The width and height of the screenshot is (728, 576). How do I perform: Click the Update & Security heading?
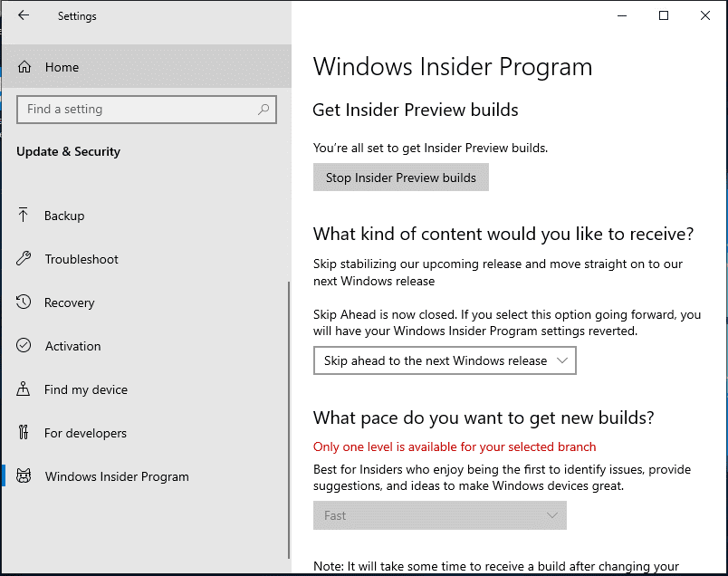[x=68, y=151]
